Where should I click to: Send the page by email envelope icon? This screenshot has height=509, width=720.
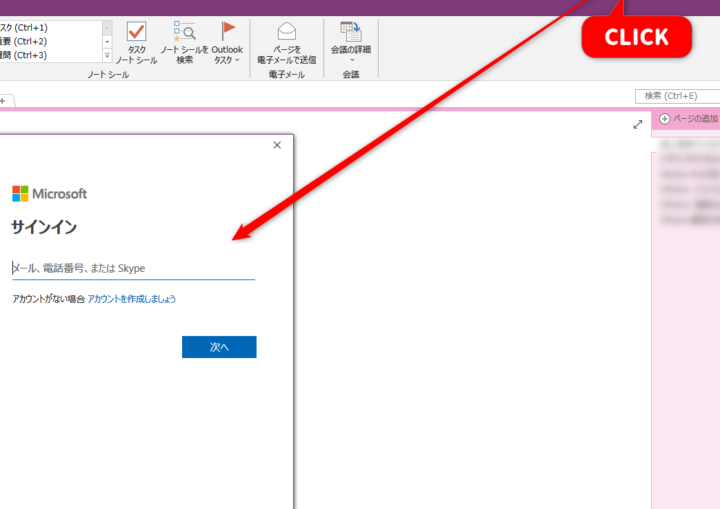click(x=287, y=31)
